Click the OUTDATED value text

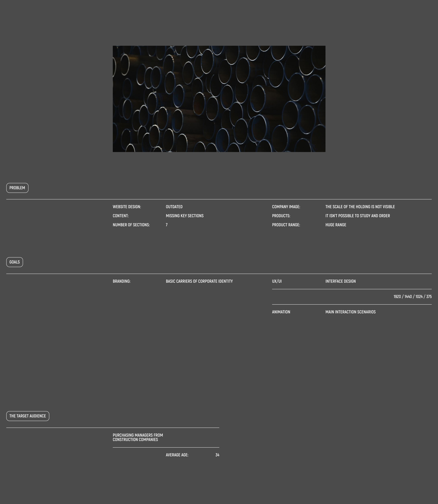(x=174, y=207)
